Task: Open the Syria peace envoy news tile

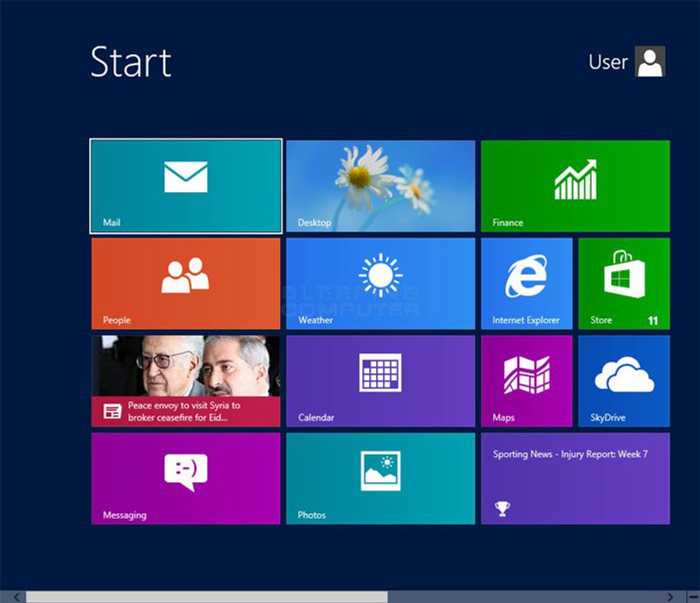Action: coord(186,381)
